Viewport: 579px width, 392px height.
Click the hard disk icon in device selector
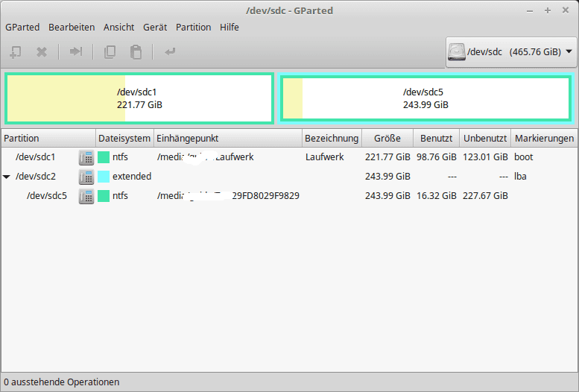[x=456, y=51]
